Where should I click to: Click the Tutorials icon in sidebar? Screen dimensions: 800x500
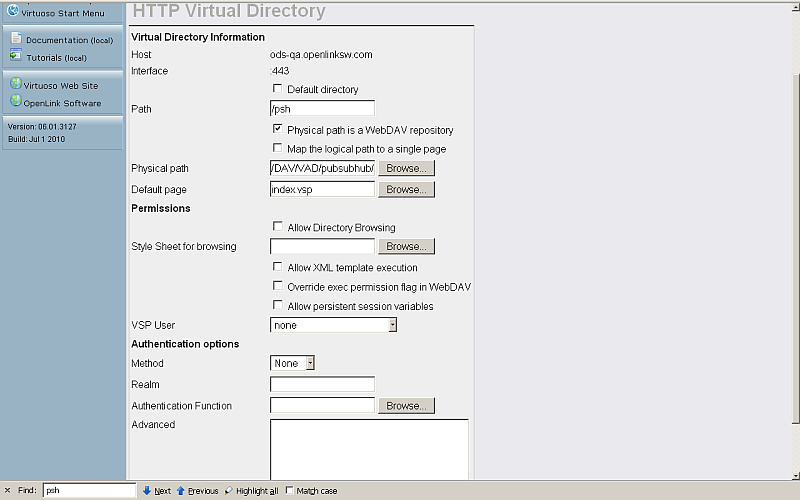(16, 56)
